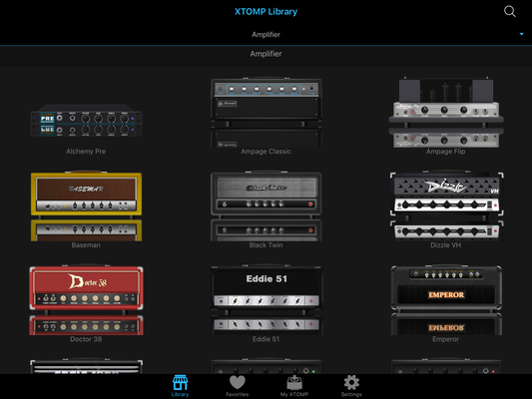This screenshot has width=532, height=399.
Task: Click the Baseman label text
Action: click(x=86, y=245)
